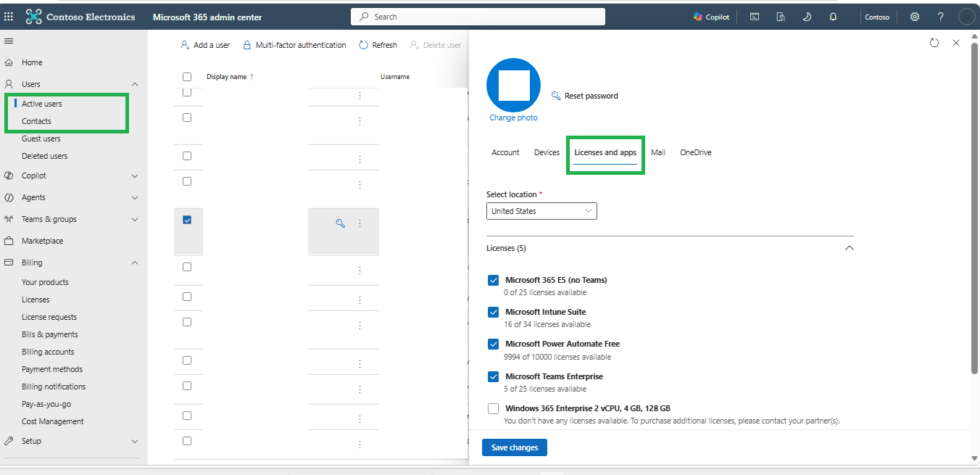Open the help question mark
980x475 pixels.
940,17
